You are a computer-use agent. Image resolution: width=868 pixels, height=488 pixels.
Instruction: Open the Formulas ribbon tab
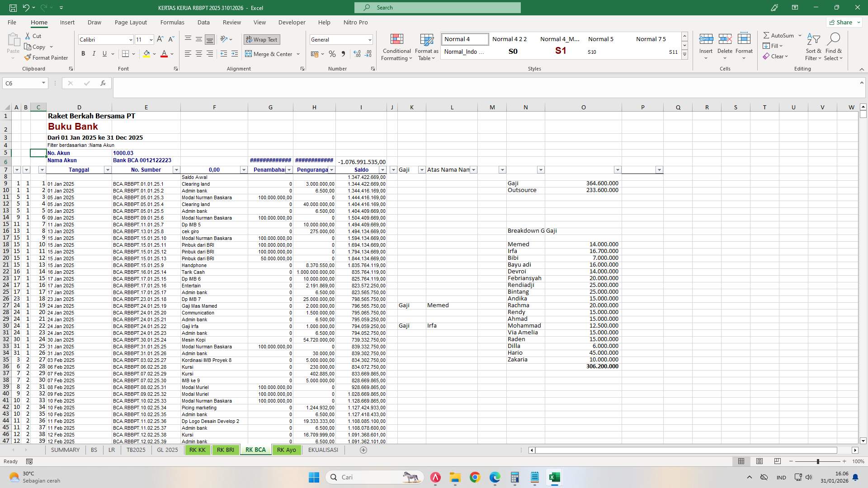tap(172, 22)
